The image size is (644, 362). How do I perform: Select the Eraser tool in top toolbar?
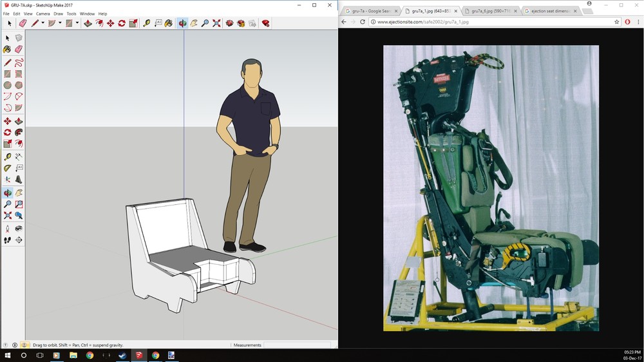coord(23,23)
